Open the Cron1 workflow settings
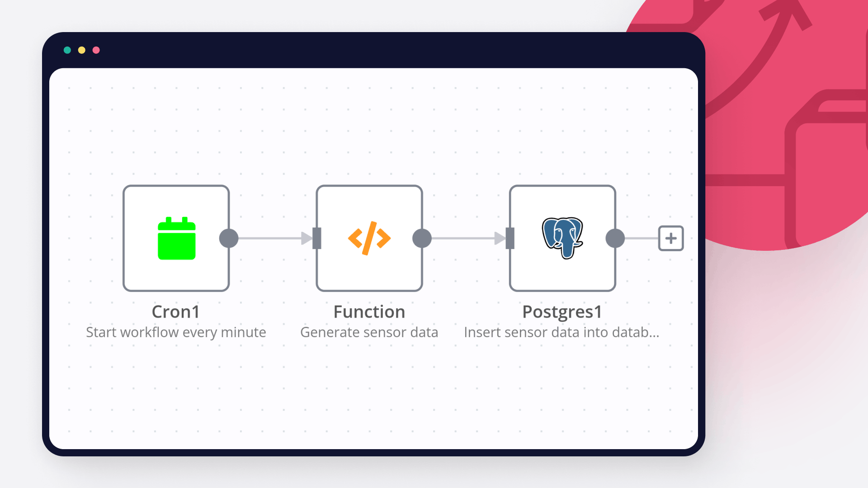The height and width of the screenshot is (488, 868). click(x=176, y=238)
